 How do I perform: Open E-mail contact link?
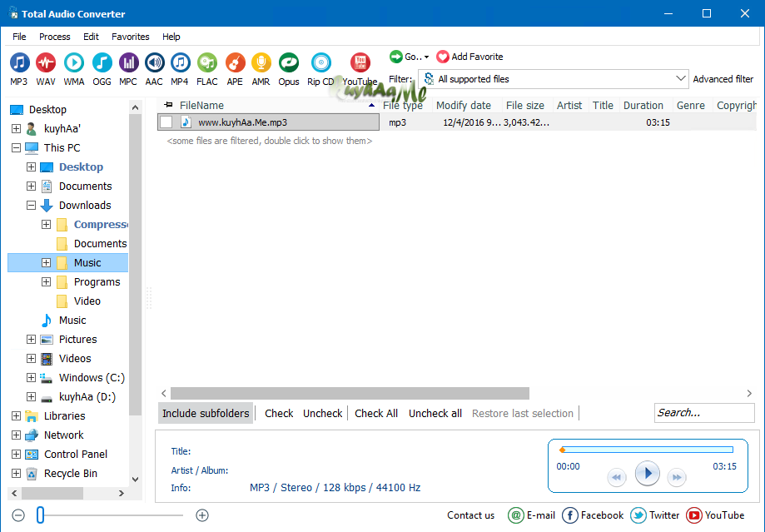(532, 515)
